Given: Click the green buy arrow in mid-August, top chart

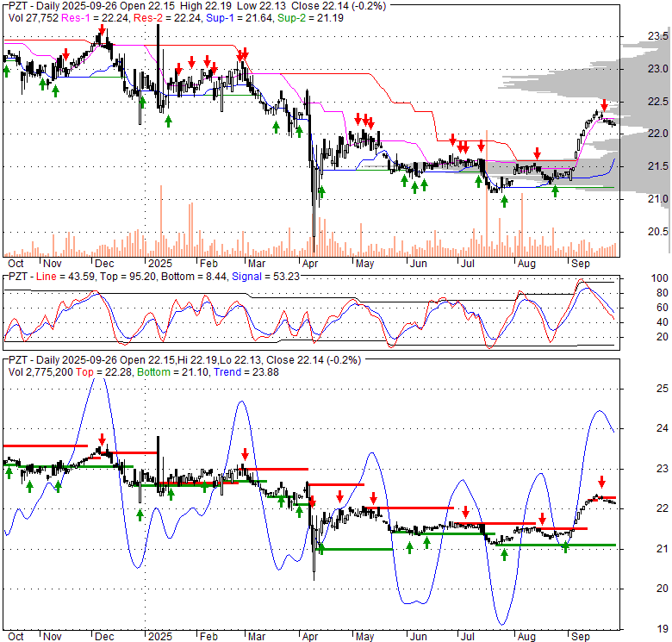Looking at the screenshot, I should tap(555, 191).
